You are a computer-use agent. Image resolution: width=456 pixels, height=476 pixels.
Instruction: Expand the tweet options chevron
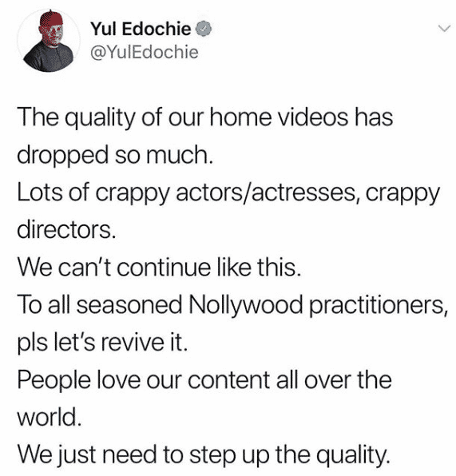pyautogui.click(x=444, y=29)
